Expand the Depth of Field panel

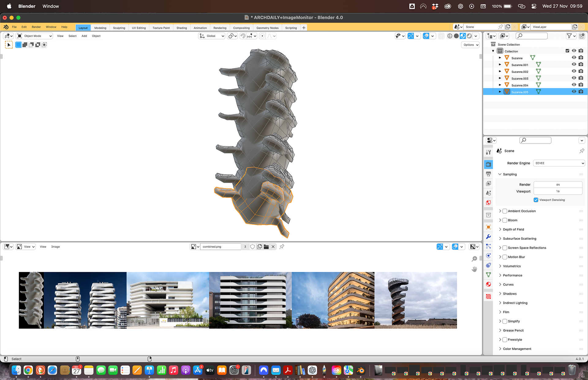[x=514, y=229]
